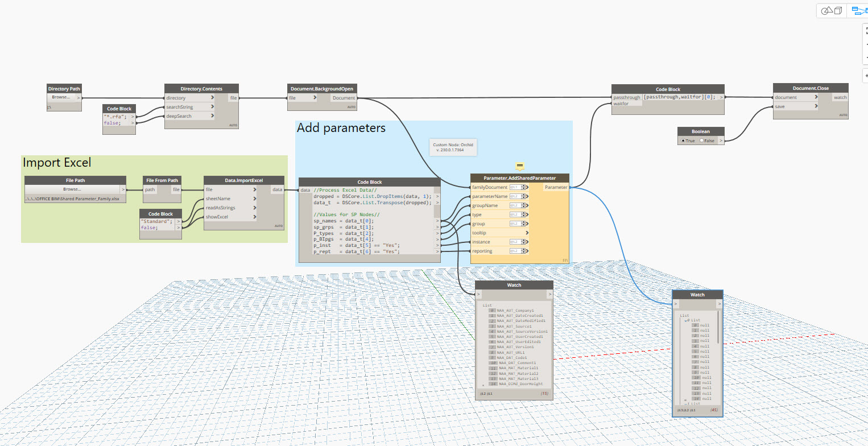Viewport: 868px width, 446px height.
Task: Click the lacing icon on Parameter.AddSharedParameter
Action: click(565, 260)
